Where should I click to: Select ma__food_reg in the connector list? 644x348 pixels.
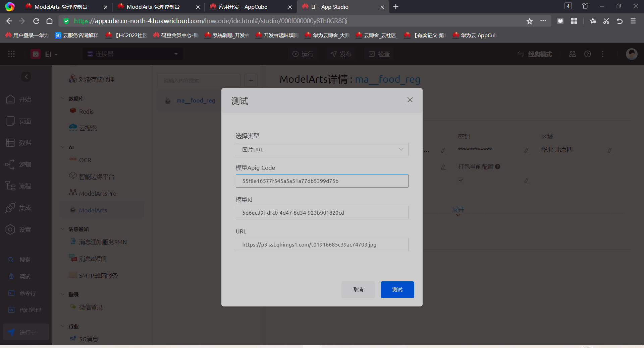196,100
